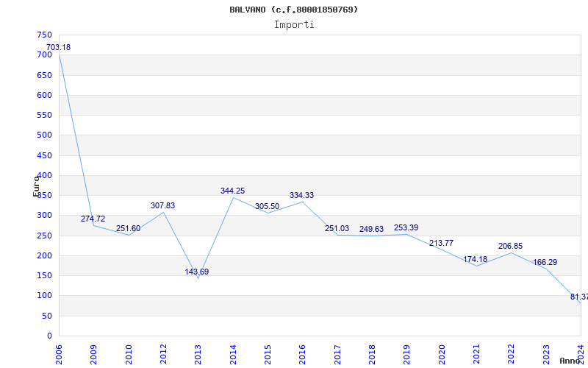Click the 174.18 value label

click(476, 259)
